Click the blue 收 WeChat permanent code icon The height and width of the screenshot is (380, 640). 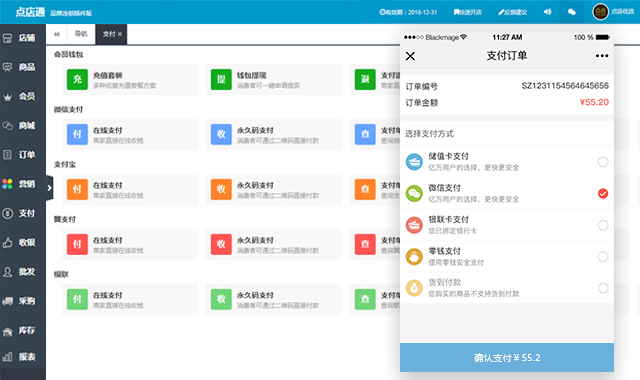[x=221, y=134]
